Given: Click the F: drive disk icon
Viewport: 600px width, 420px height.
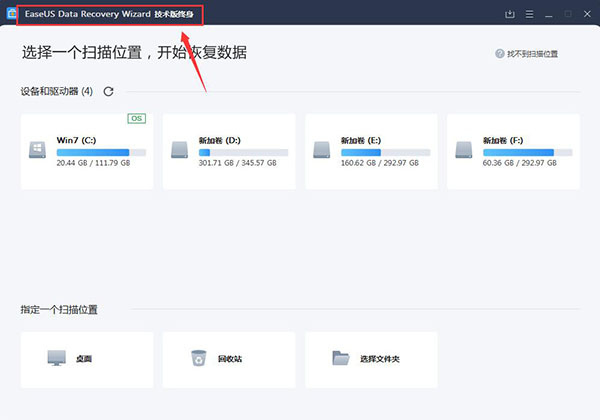Looking at the screenshot, I should point(464,150).
